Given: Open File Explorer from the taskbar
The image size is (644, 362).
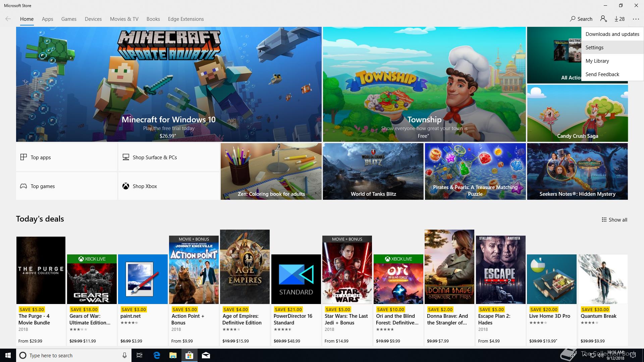Looking at the screenshot, I should 173,355.
